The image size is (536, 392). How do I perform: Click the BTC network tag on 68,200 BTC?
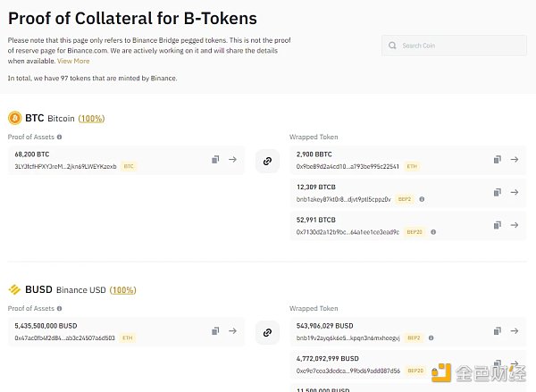(x=129, y=166)
